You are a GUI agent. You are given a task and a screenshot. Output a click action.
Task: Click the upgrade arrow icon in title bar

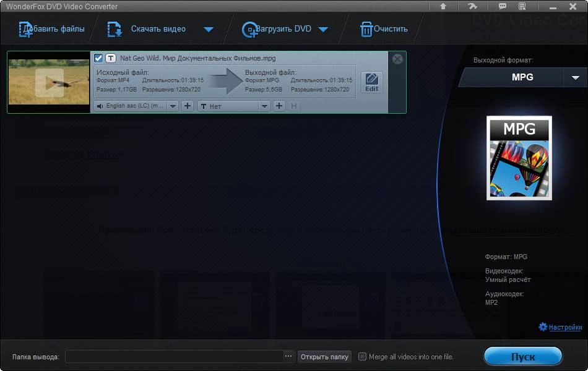[x=443, y=6]
